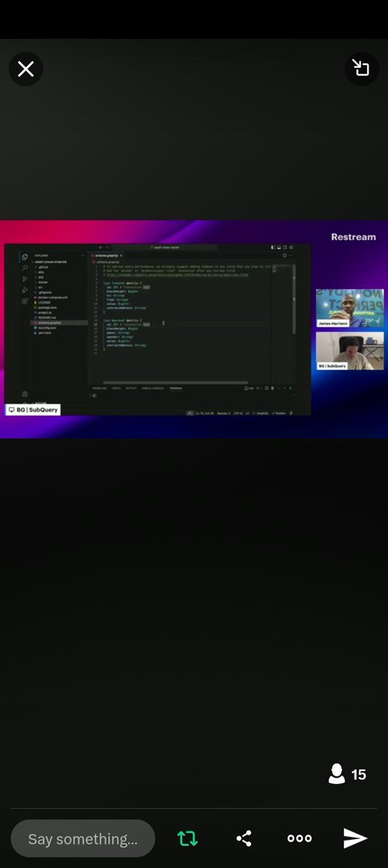Screen dimensions: 388x868
Task: Click VS Code Explorer icon in stream
Action: 25,257
